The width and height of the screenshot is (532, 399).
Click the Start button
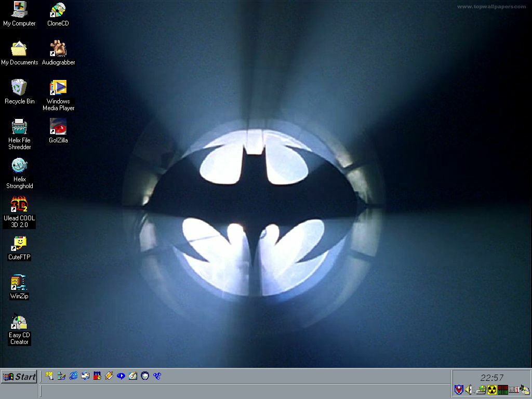tap(19, 377)
